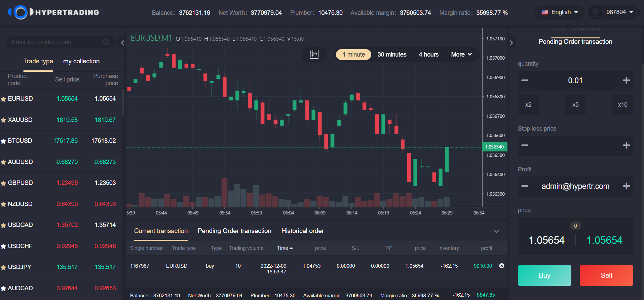Click the quantity 0.01 field
The image size is (644, 300).
(x=575, y=80)
